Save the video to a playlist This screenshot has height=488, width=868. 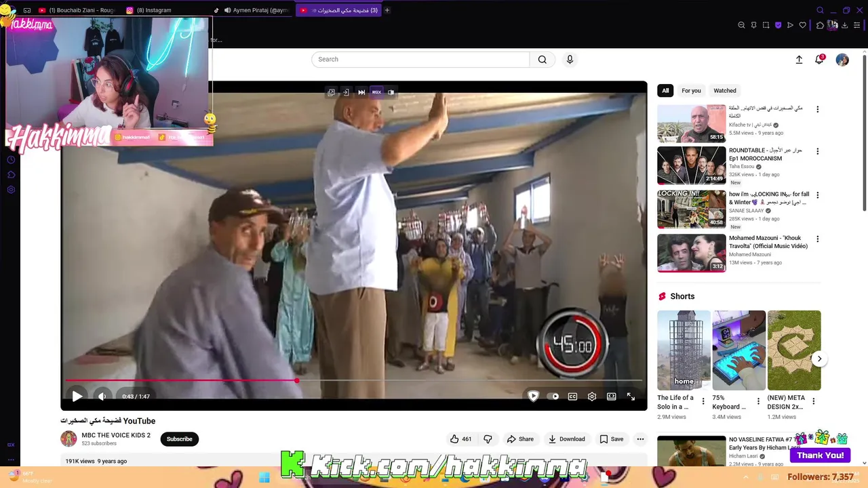pyautogui.click(x=611, y=439)
